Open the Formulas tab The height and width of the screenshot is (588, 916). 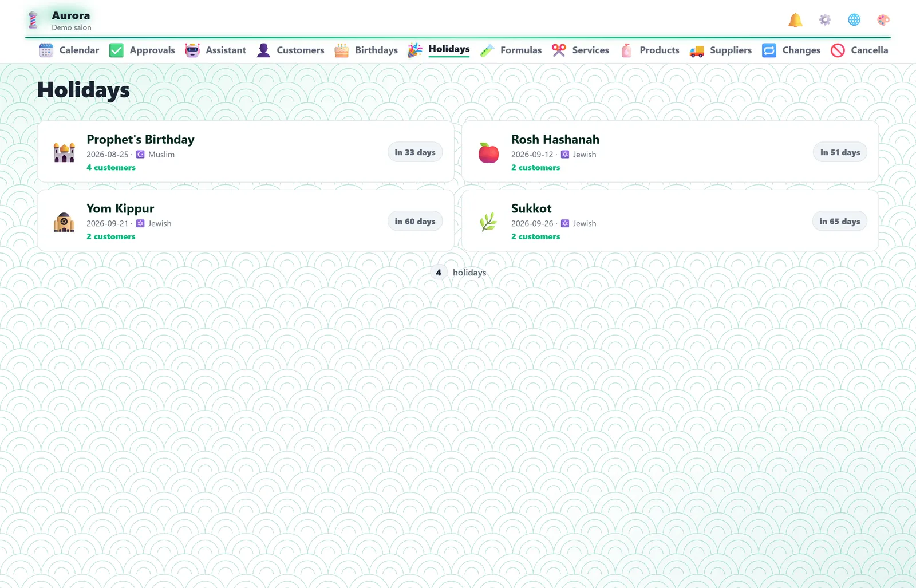[x=511, y=50]
